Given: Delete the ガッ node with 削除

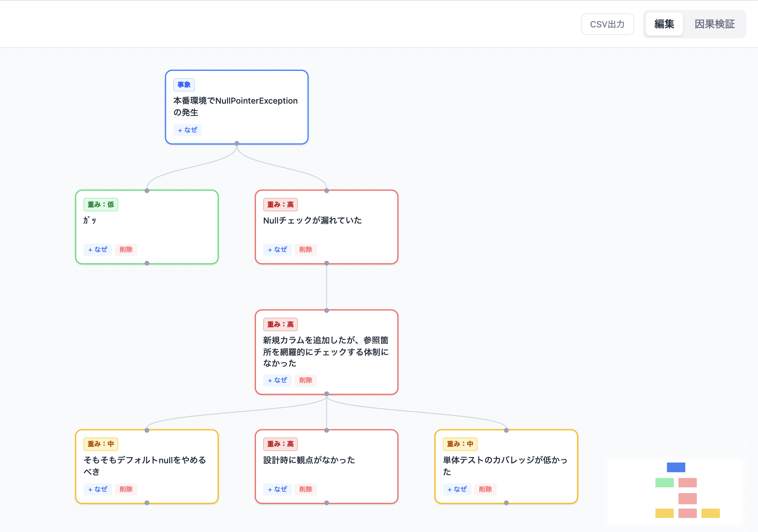Looking at the screenshot, I should coord(126,249).
